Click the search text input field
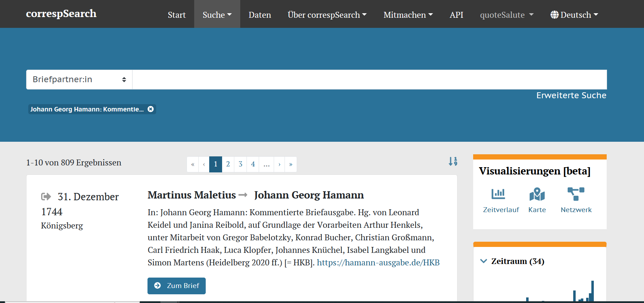Image resolution: width=644 pixels, height=303 pixels. click(x=370, y=79)
